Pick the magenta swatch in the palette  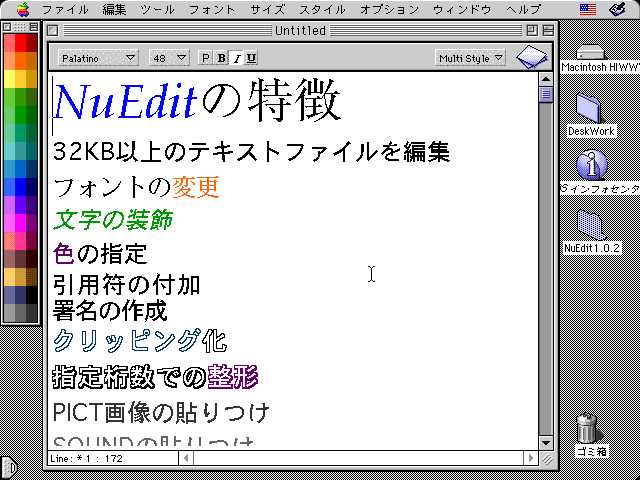[20, 223]
